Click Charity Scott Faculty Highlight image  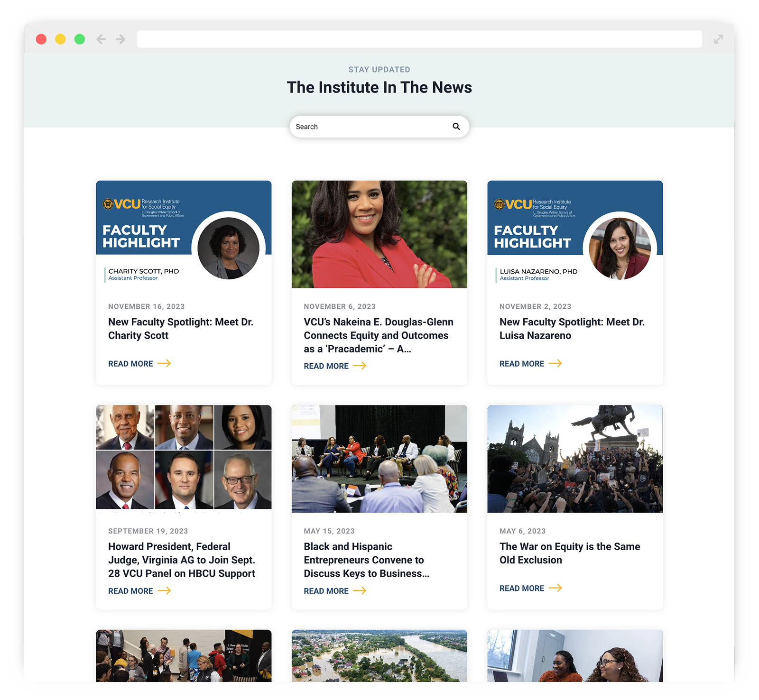[x=184, y=234]
